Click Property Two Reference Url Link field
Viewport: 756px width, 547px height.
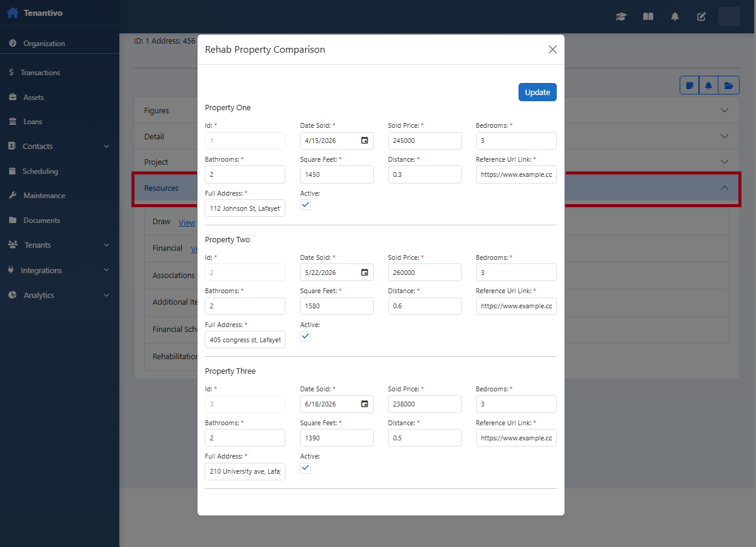click(516, 306)
